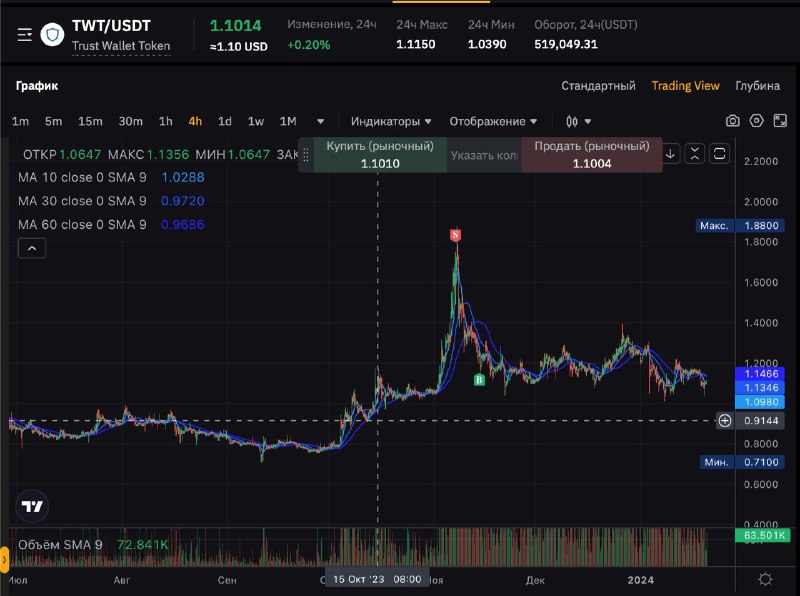Click the 0.9144 crosshair price label
800x596 pixels.
760,421
